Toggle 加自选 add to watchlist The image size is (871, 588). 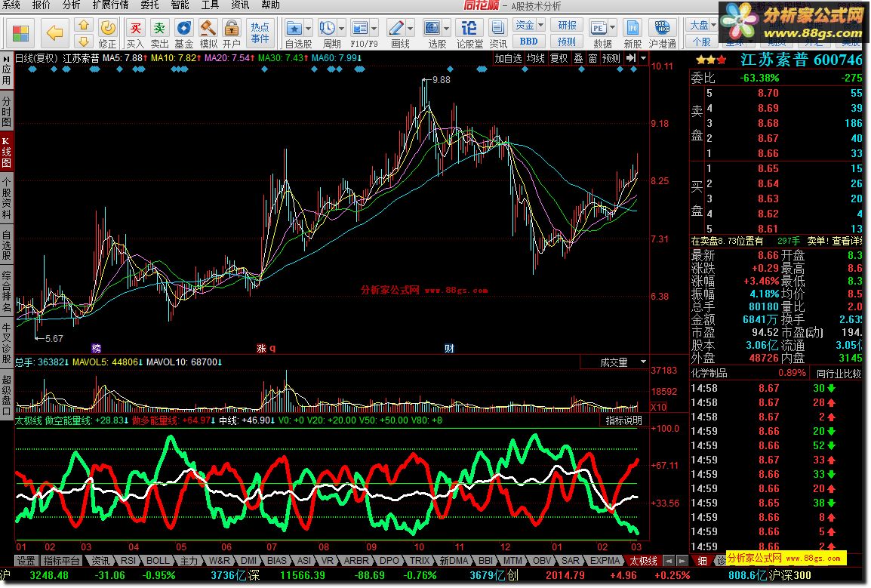click(508, 58)
